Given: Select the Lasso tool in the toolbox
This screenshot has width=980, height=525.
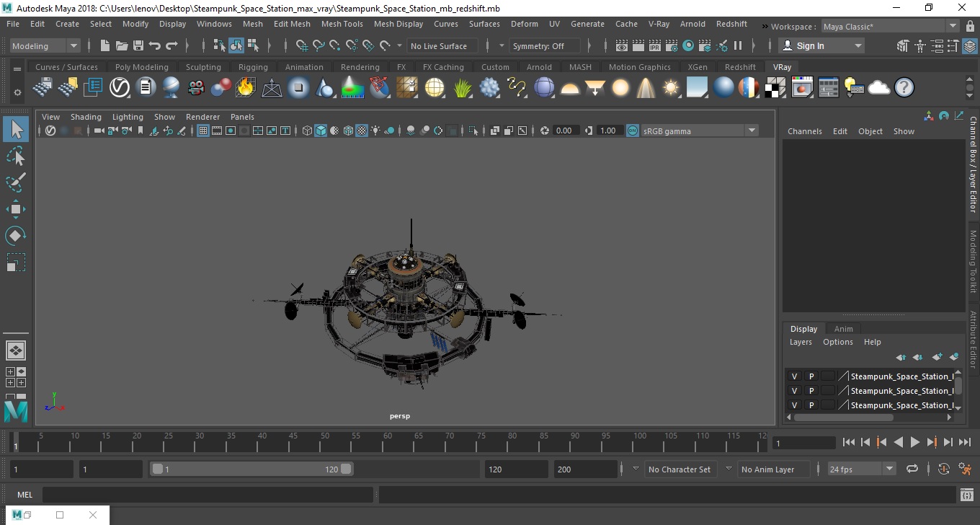Looking at the screenshot, I should [16, 156].
